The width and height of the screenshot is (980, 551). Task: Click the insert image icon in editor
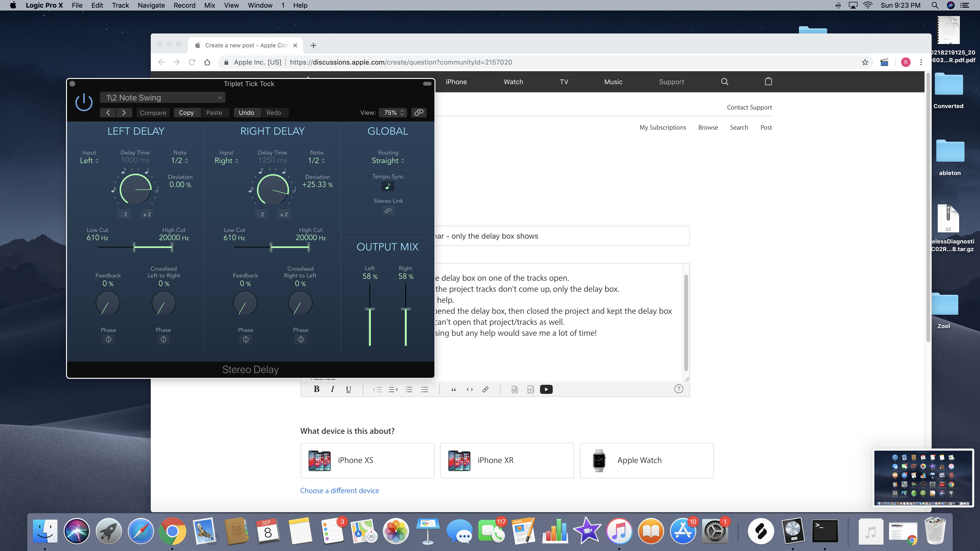tap(530, 389)
